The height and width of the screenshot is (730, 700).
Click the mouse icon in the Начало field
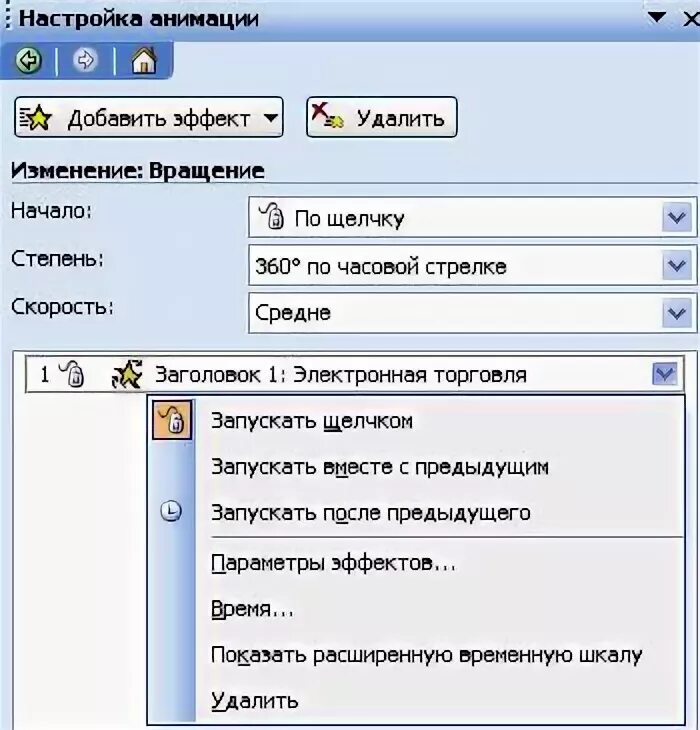coord(272,216)
